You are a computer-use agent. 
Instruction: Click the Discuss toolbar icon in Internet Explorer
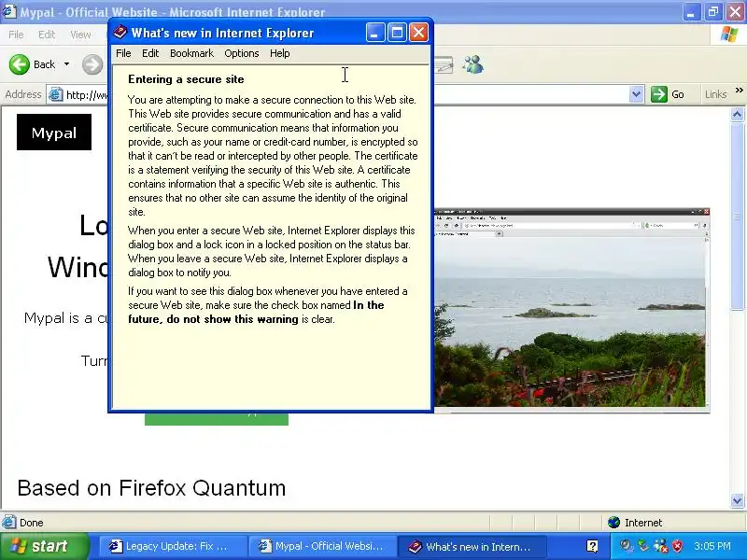(444, 64)
